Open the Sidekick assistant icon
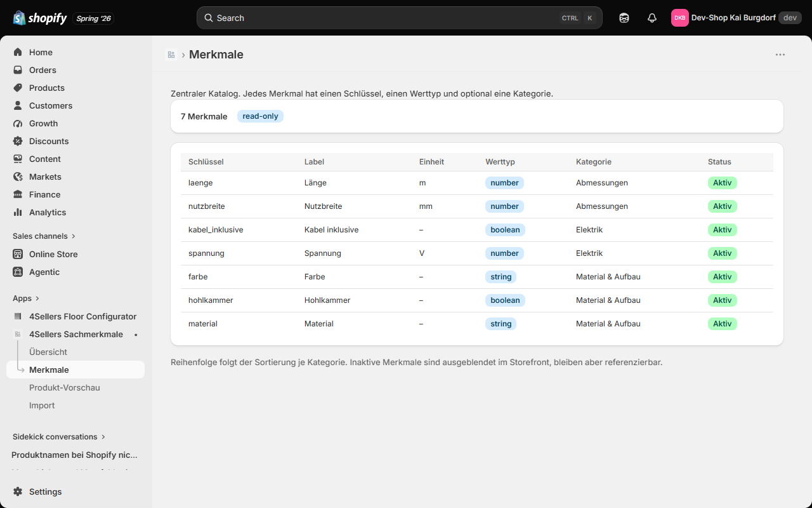Viewport: 812px width, 508px height. (x=624, y=18)
